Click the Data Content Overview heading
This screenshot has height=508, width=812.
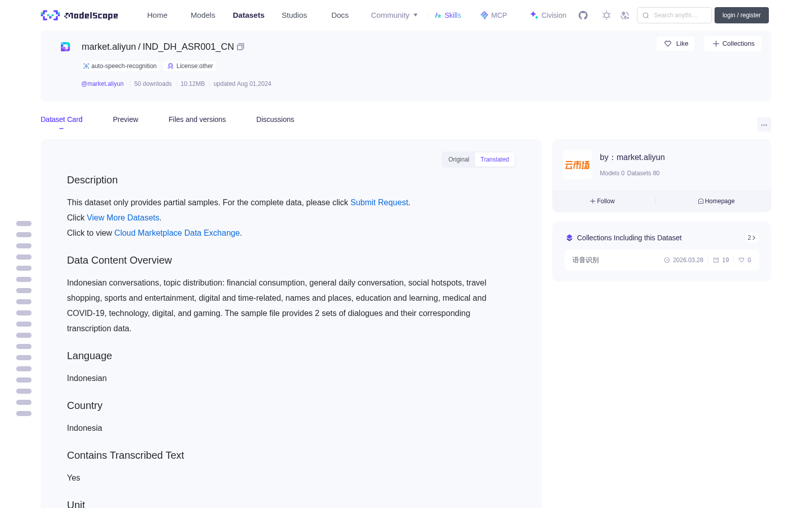(119, 260)
